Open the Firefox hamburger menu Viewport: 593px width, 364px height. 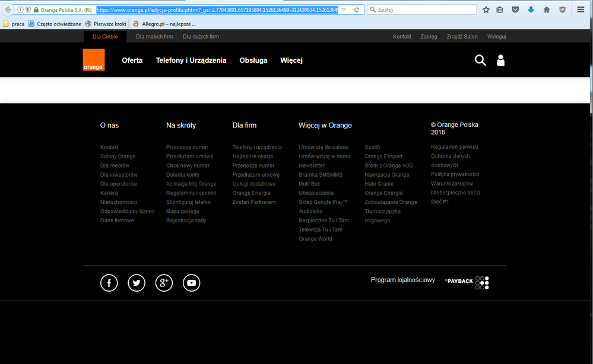point(581,10)
